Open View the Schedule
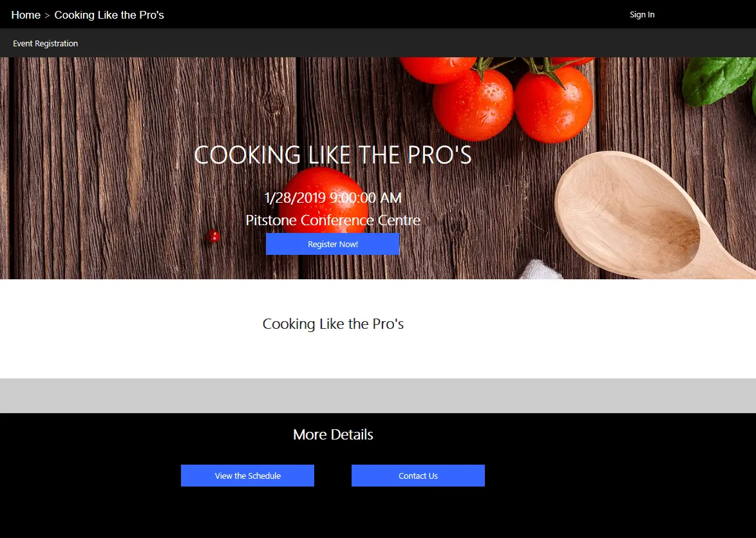The width and height of the screenshot is (756, 538). coord(247,476)
